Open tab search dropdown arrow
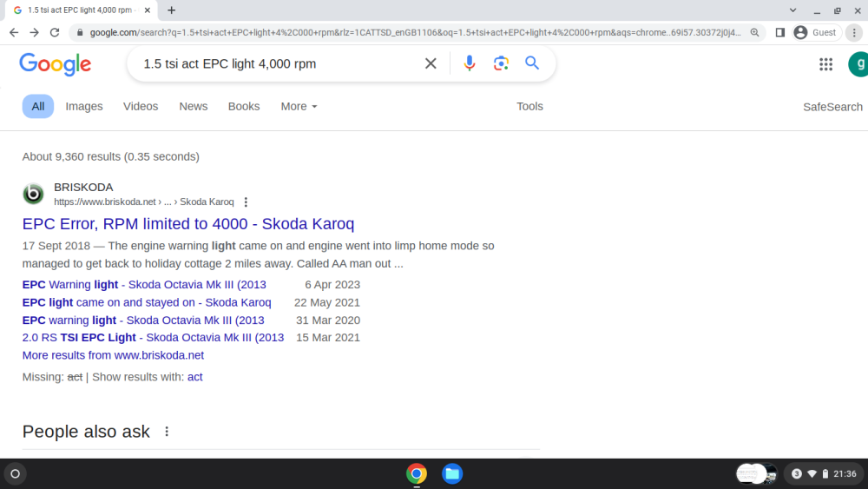Screen dimensions: 868x489 [792, 10]
